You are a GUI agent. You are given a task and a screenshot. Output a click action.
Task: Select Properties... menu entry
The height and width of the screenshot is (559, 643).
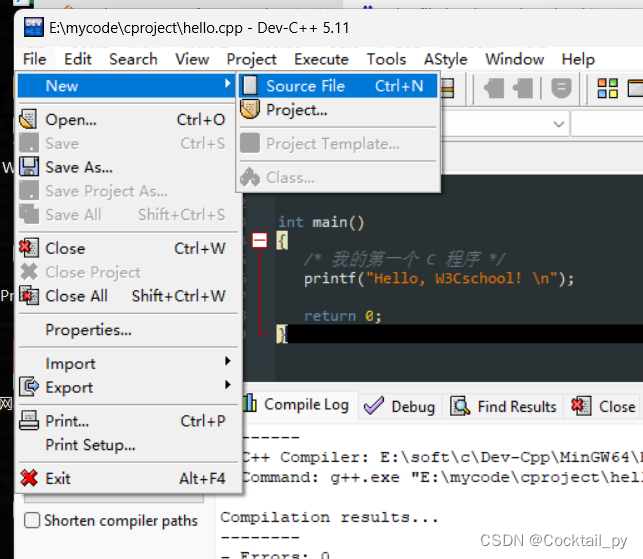click(128, 330)
